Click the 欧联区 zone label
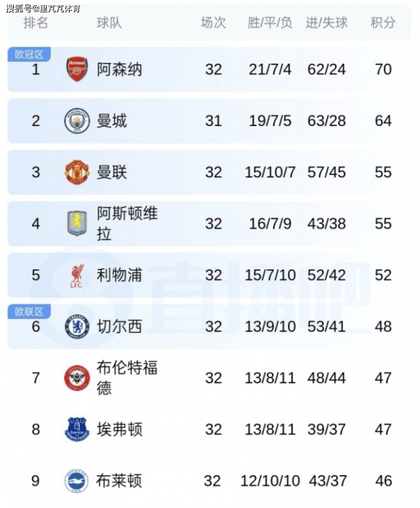The width and height of the screenshot is (420, 508). tap(29, 311)
